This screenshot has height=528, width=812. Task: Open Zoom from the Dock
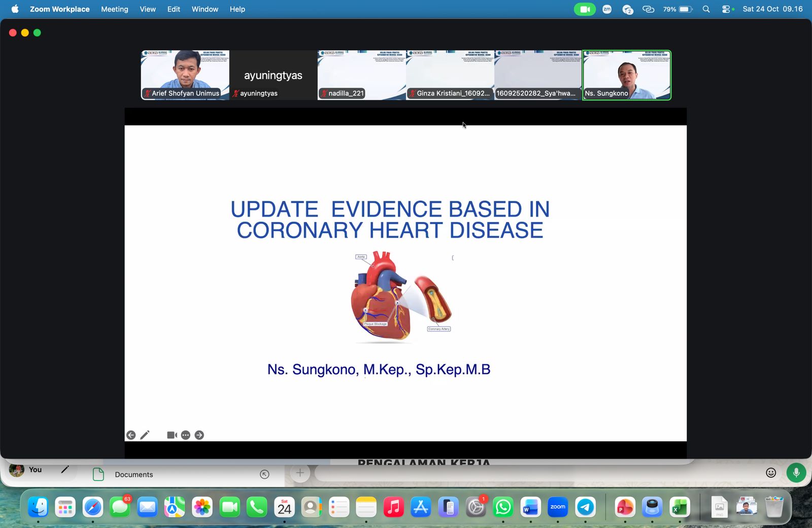[558, 507]
